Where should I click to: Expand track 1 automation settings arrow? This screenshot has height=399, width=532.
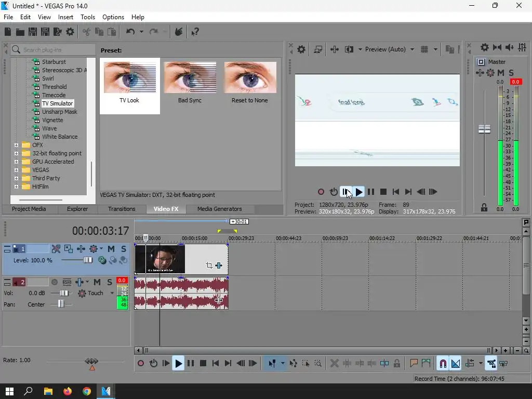pos(101,249)
